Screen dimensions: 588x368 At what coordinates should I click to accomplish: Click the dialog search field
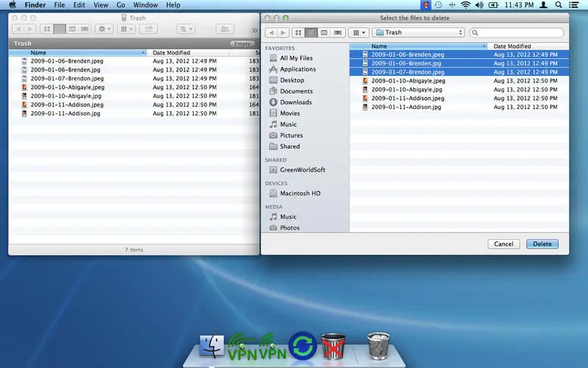tap(517, 32)
